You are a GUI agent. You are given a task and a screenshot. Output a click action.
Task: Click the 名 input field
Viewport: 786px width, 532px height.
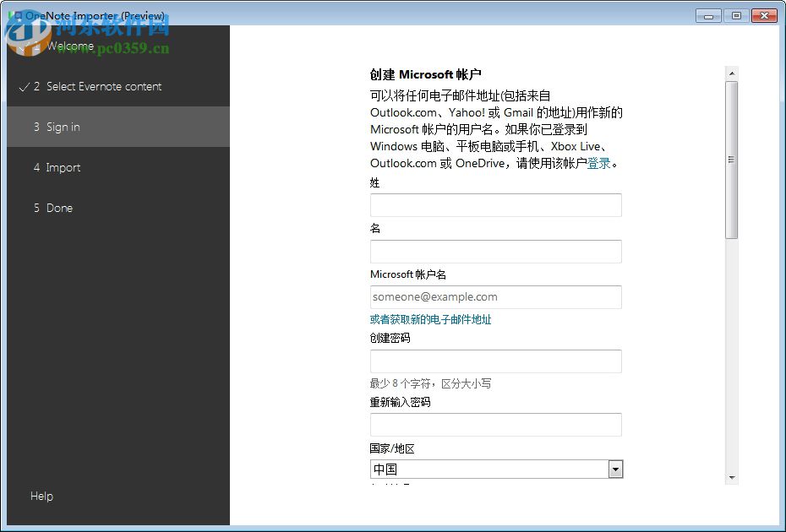[495, 251]
